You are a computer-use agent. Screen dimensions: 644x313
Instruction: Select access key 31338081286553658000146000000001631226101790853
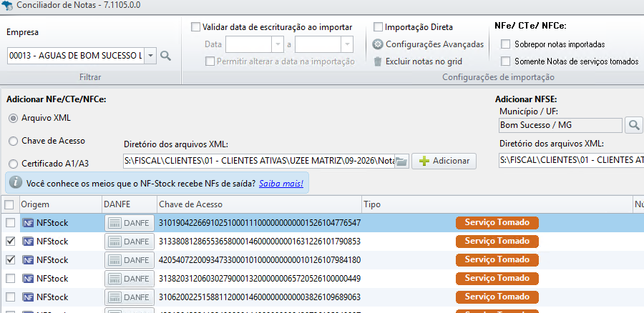[260, 242]
